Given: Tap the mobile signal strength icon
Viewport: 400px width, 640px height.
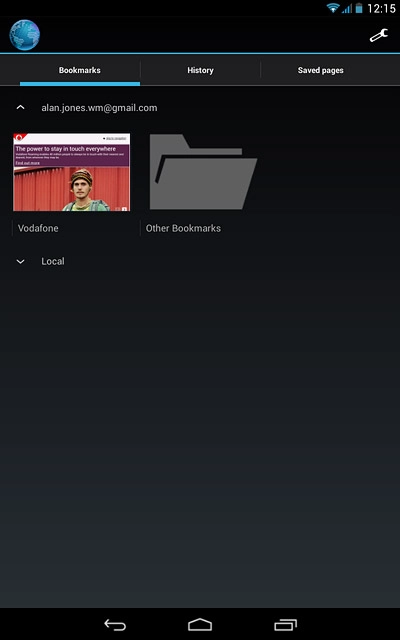Looking at the screenshot, I should [347, 8].
